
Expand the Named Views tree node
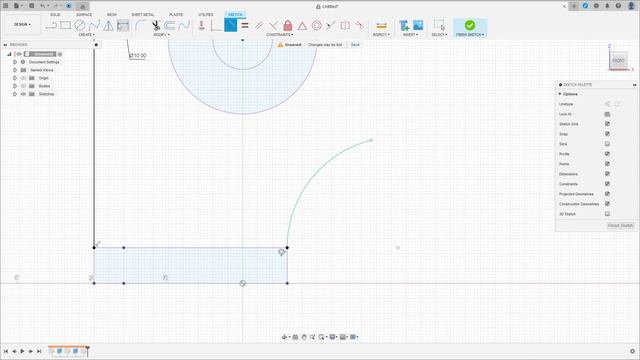(15, 70)
